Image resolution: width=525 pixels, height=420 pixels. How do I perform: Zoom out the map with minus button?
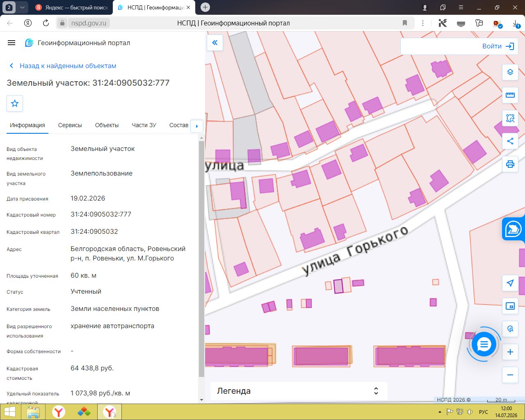[510, 375]
